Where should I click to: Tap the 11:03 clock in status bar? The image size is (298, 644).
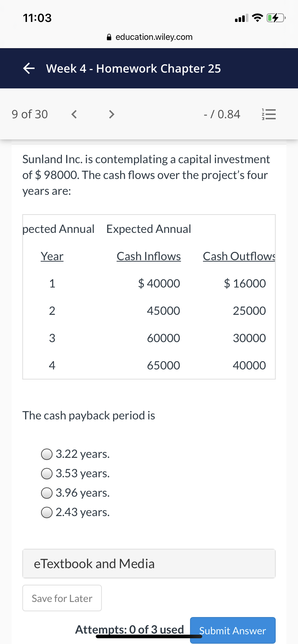(x=37, y=18)
